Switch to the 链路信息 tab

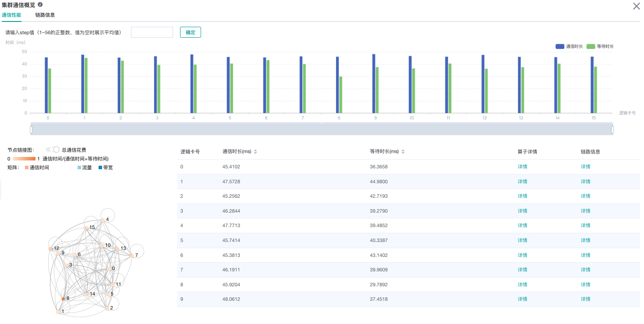coord(45,15)
